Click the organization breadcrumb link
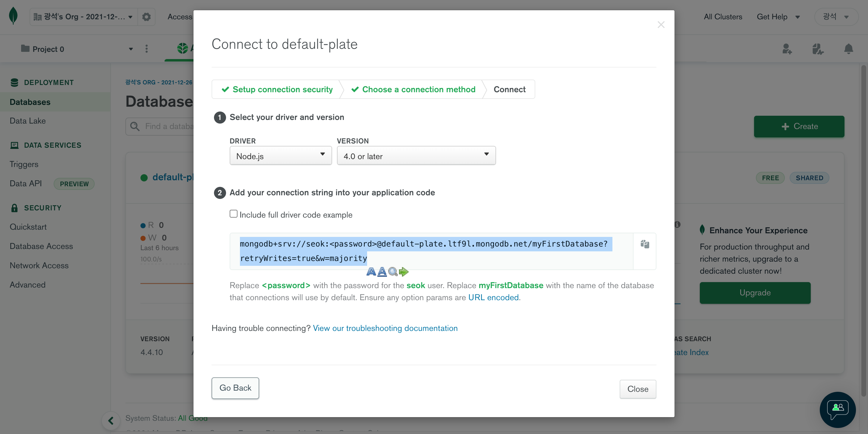Screen dimensions: 868x434 pyautogui.click(x=159, y=82)
